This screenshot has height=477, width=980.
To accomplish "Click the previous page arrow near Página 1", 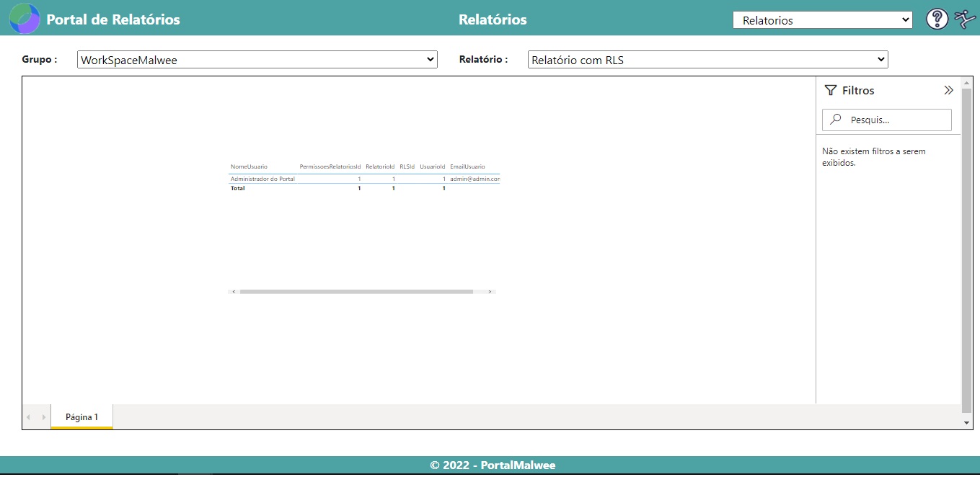I will 30,417.
